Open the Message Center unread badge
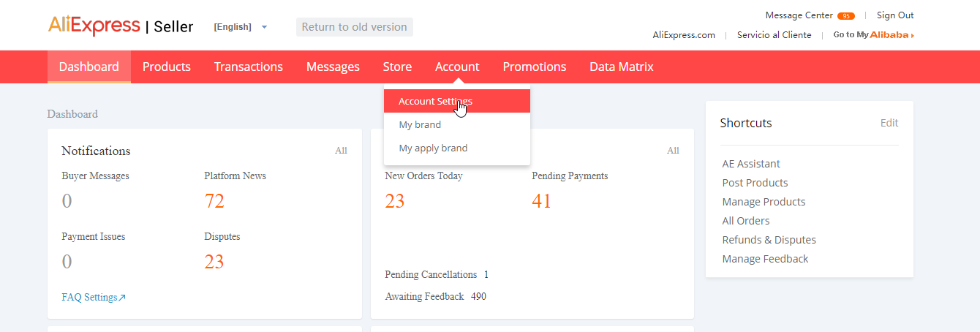The image size is (980, 332). tap(846, 16)
